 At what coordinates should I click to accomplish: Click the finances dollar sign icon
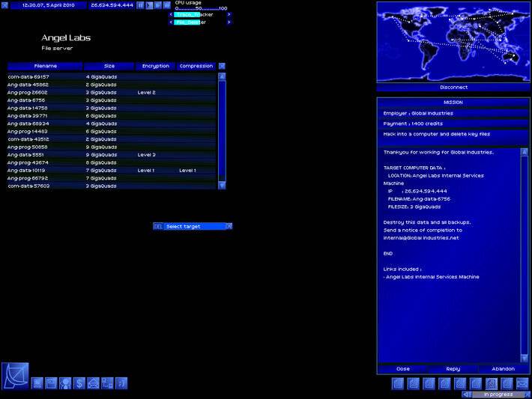pos(79,383)
